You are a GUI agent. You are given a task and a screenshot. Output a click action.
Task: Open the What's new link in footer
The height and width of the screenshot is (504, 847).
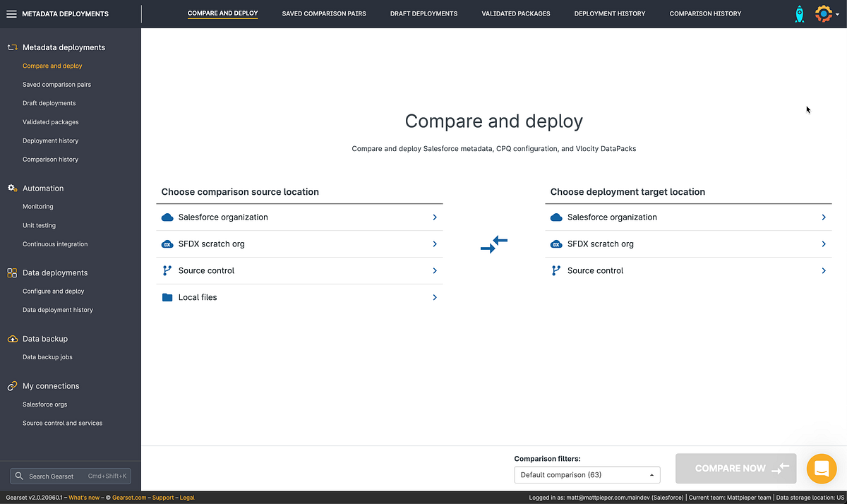[84, 497]
